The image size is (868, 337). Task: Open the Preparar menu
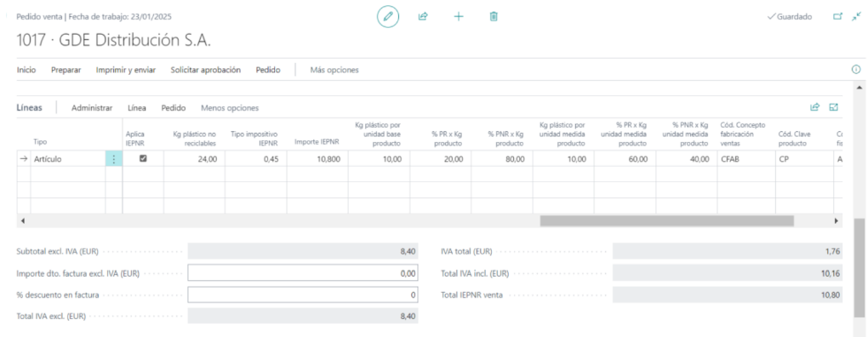tap(66, 70)
